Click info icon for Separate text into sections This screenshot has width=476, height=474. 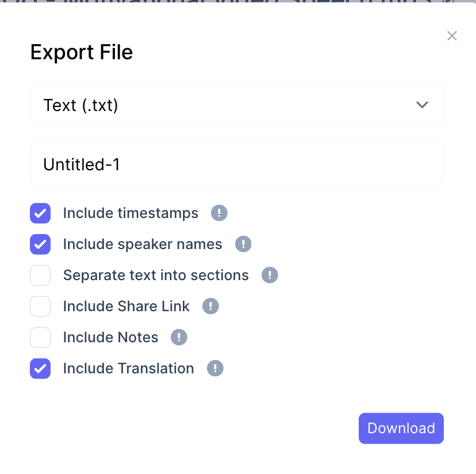click(270, 276)
